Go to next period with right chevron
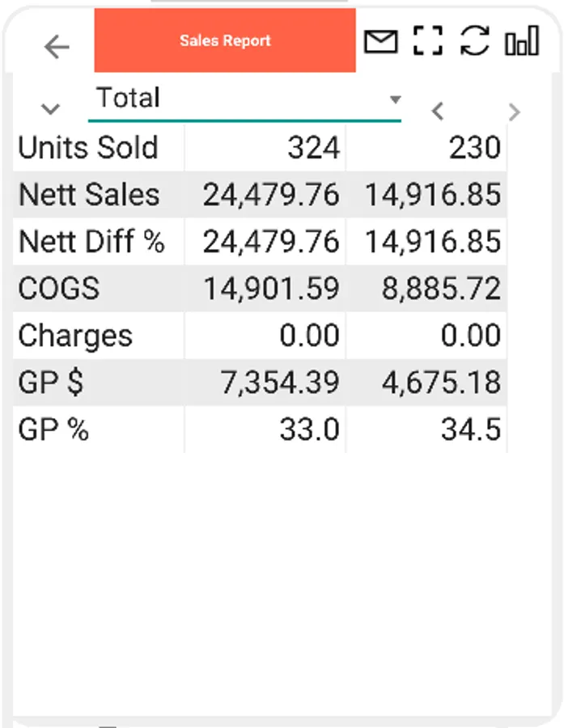This screenshot has height=728, width=564. coord(514,112)
